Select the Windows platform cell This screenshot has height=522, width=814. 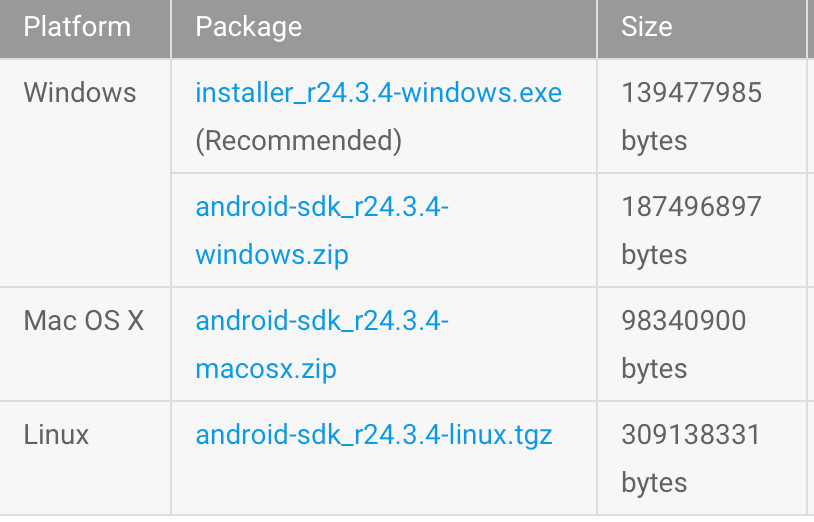point(80,93)
